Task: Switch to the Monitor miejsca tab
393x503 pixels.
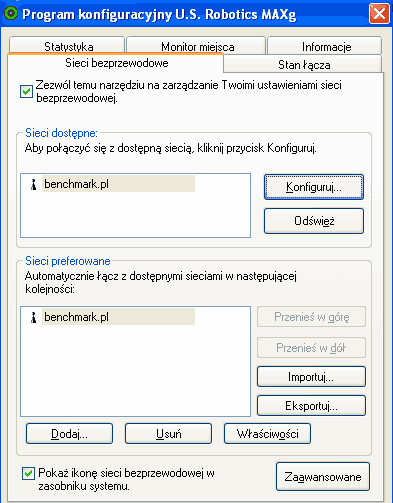Action: tap(196, 46)
